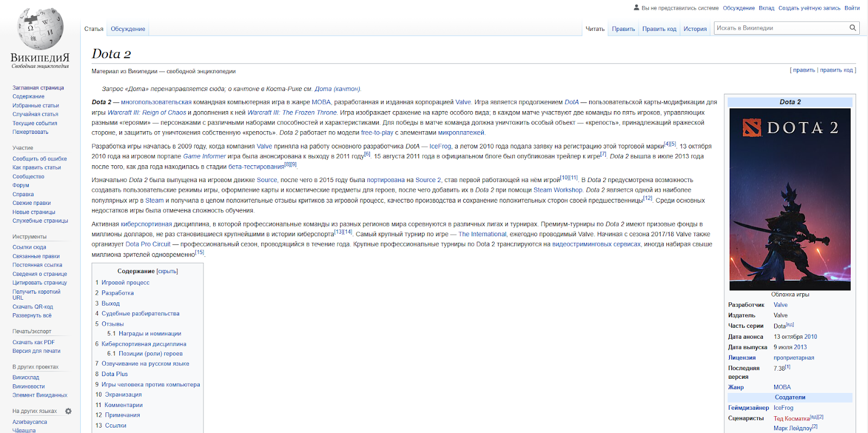Open Элемент Викиданных link
The image size is (868, 433).
pyautogui.click(x=40, y=395)
